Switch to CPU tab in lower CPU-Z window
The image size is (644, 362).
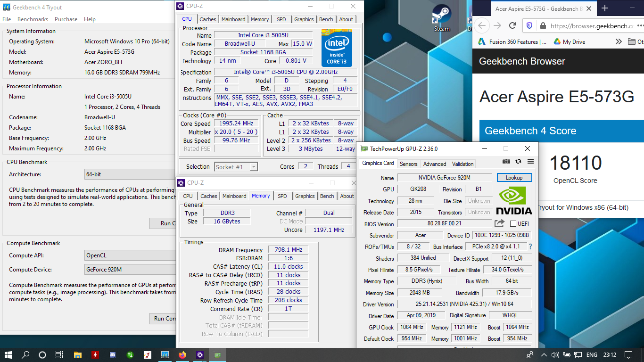click(x=188, y=196)
